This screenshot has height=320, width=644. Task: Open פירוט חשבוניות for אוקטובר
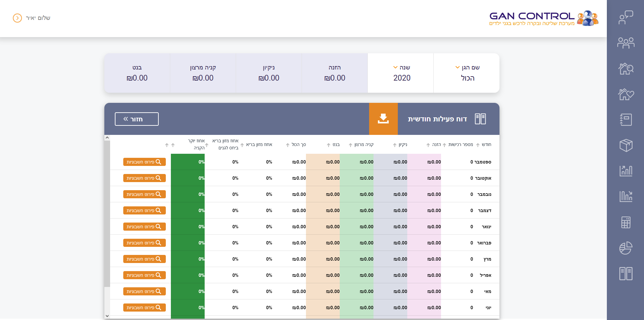click(145, 178)
